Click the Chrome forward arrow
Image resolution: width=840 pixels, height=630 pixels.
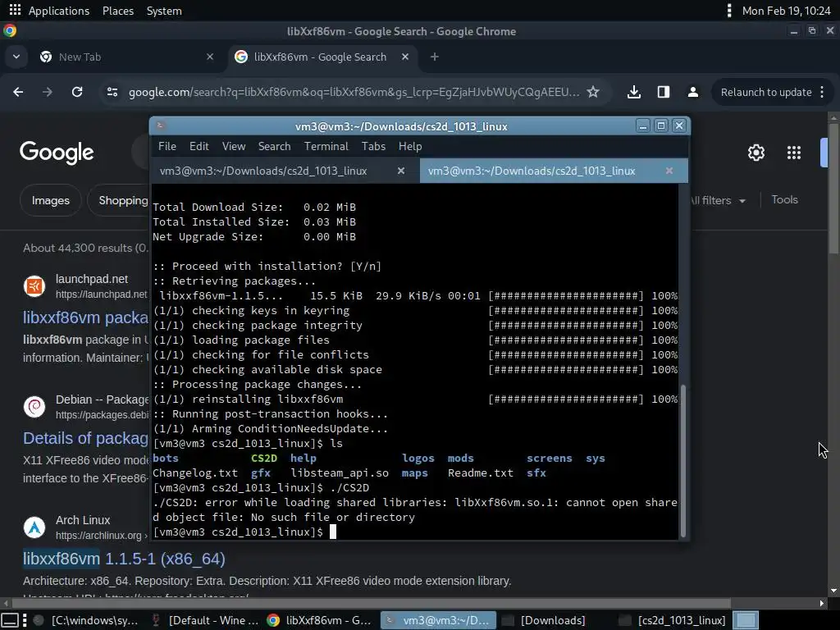48,92
